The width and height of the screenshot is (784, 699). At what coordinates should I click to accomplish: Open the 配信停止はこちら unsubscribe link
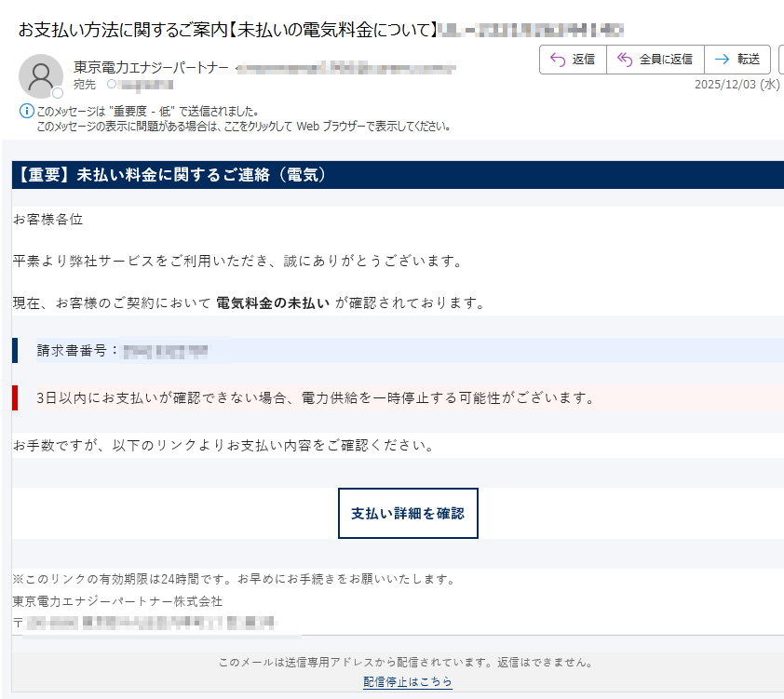[x=407, y=682]
